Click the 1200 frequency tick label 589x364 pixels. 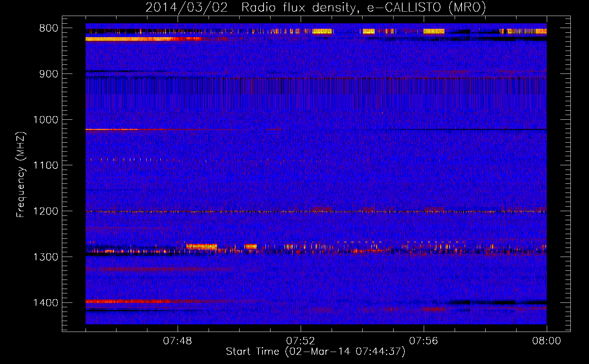coord(46,211)
